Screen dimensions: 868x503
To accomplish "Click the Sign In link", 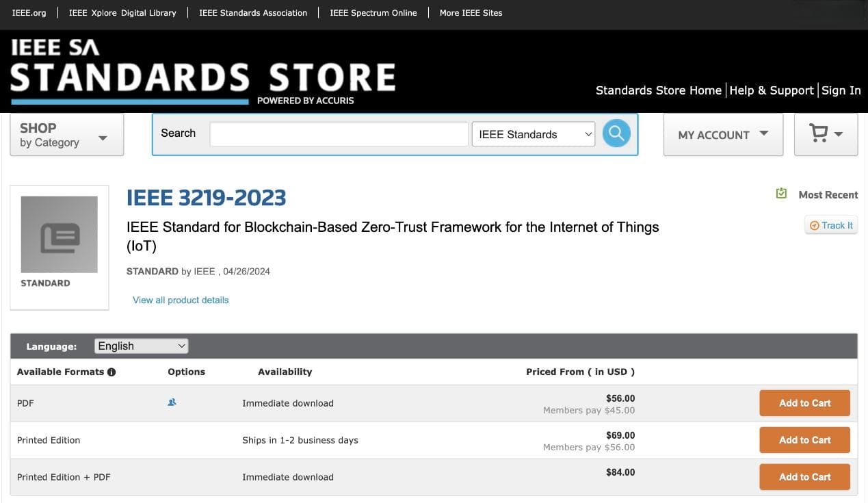I will [841, 90].
